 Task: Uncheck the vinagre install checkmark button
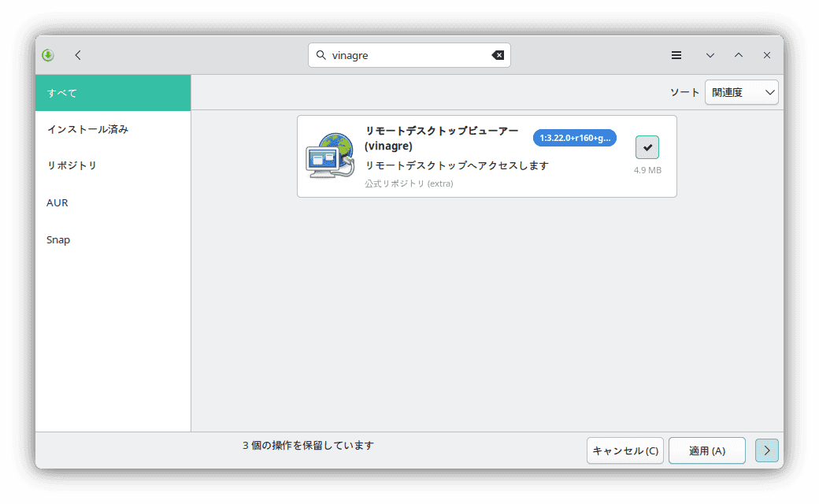click(x=647, y=147)
